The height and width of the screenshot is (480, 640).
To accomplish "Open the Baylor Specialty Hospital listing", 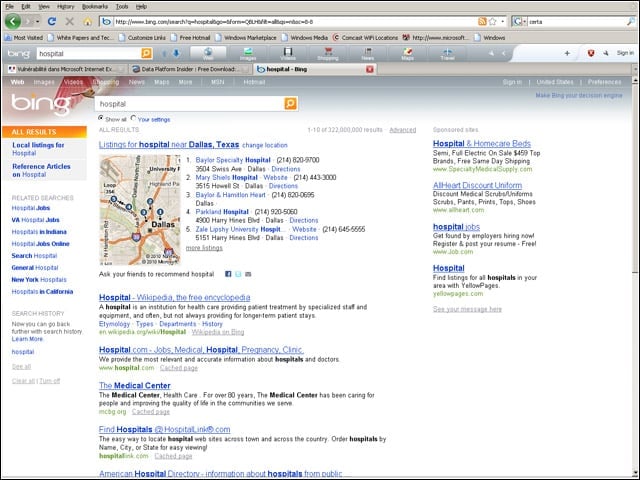I will [x=233, y=160].
